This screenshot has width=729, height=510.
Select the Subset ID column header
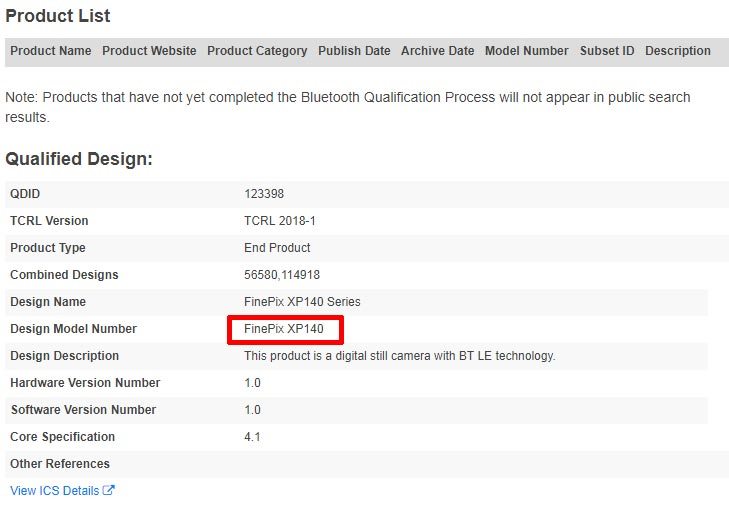coord(607,51)
